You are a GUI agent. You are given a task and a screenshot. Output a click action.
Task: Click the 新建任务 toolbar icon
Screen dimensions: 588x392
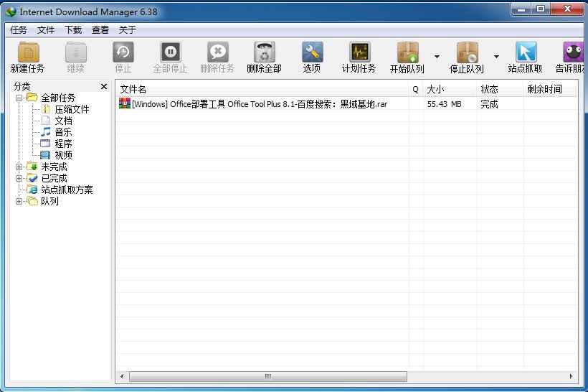coord(29,52)
